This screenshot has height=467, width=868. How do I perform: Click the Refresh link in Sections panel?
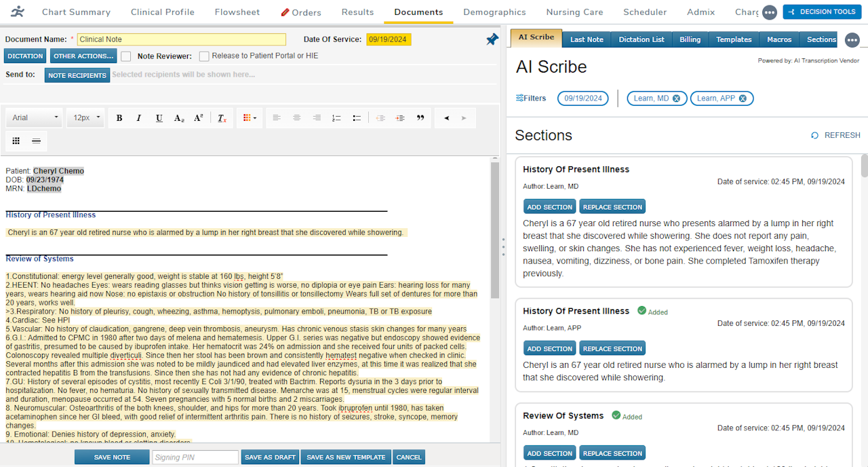point(835,135)
